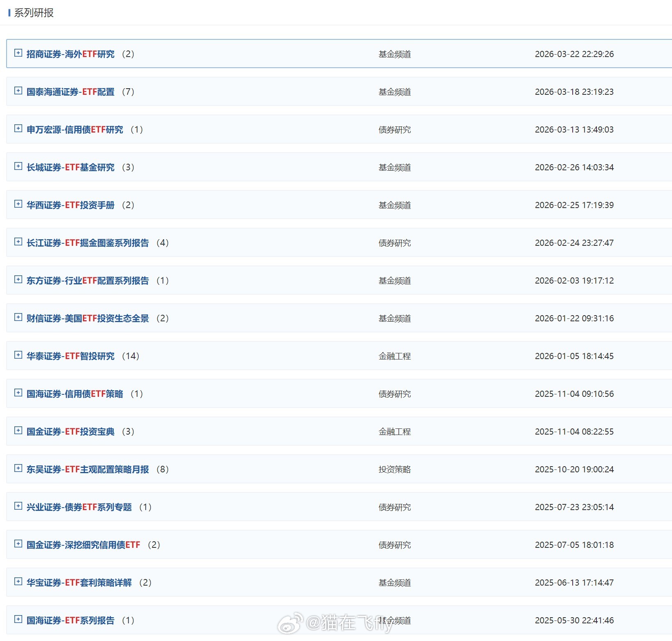
Task: Click 基金频道 in the 招商证券-海外ETF研究 row
Action: [x=394, y=54]
